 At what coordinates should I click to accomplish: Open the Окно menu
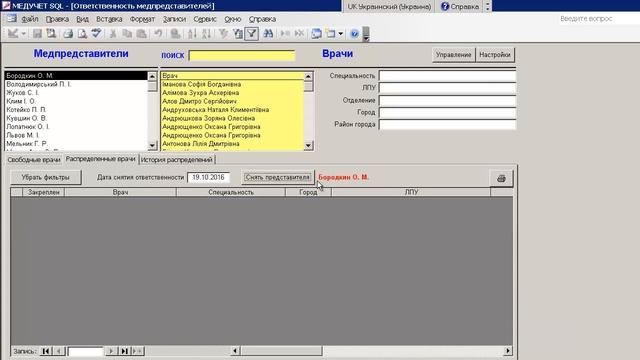233,19
